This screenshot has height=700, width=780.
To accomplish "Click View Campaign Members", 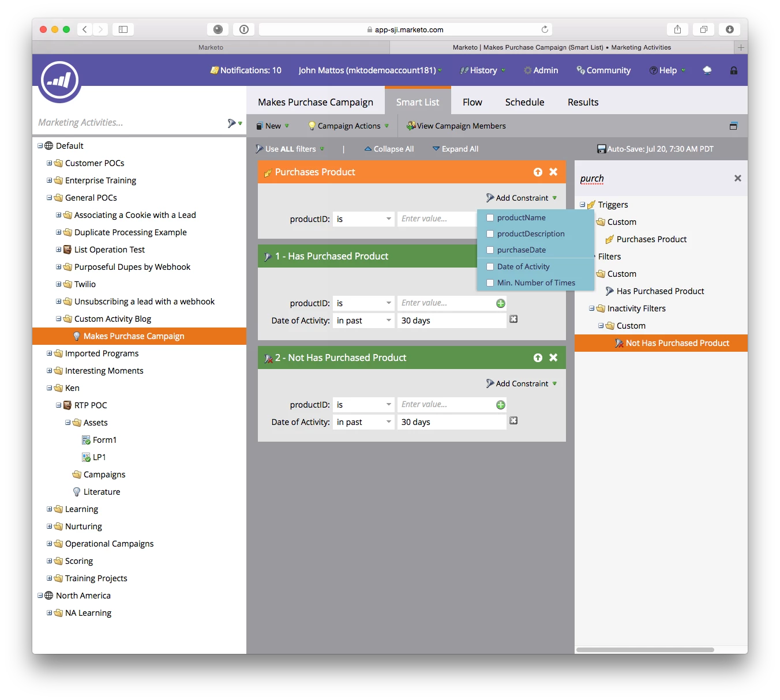I will click(456, 126).
